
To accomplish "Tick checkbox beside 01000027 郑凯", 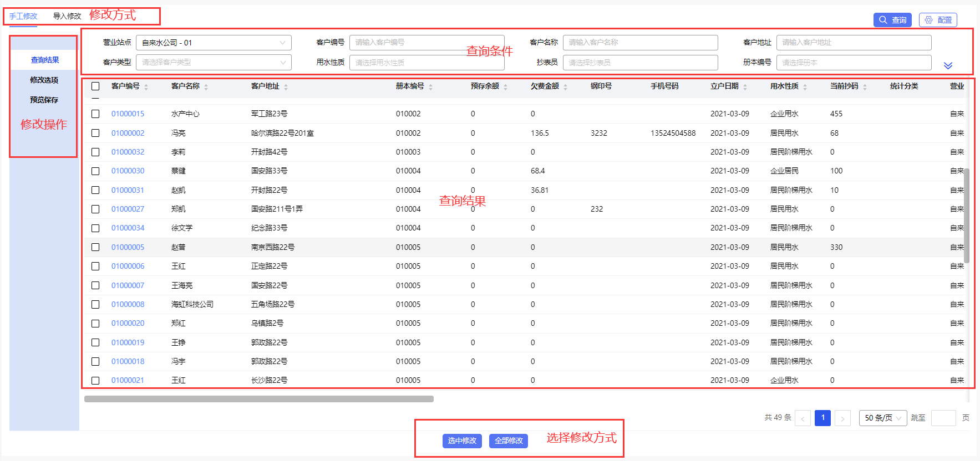I will (95, 209).
